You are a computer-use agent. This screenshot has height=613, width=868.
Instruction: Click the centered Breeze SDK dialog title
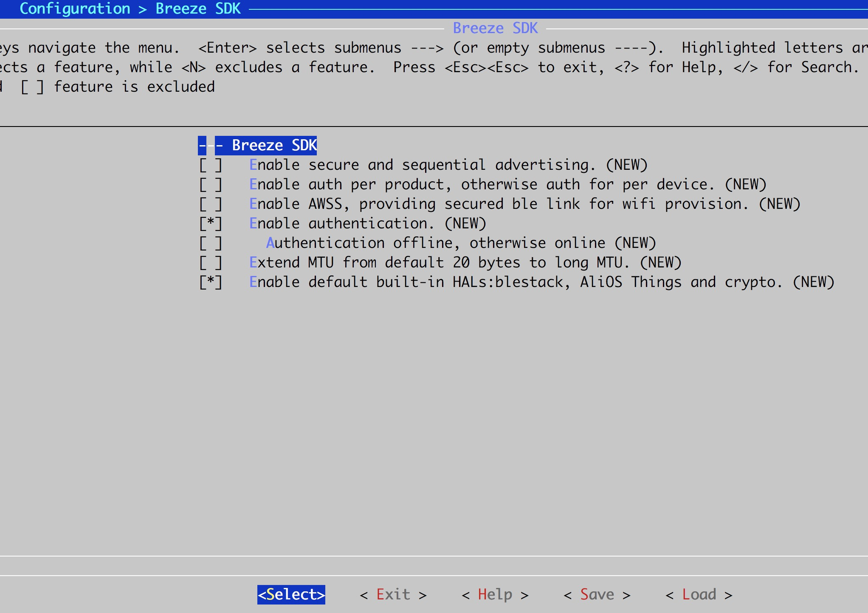click(495, 28)
